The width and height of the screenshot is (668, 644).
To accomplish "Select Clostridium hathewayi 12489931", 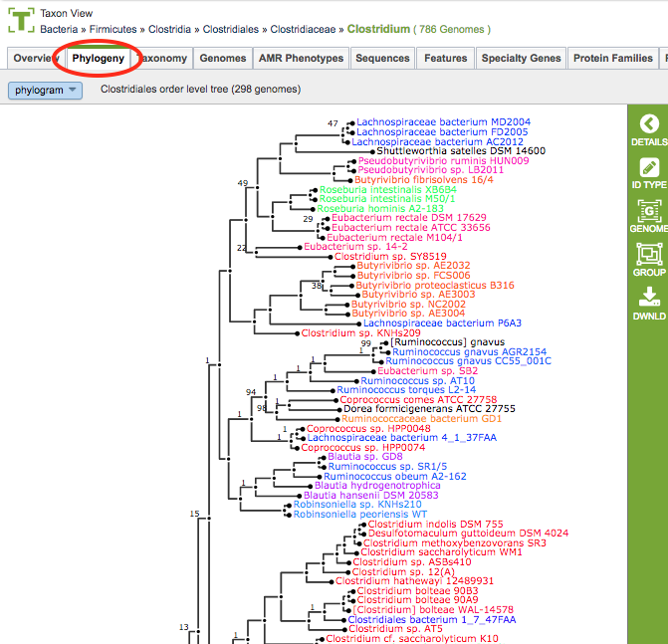I will 414,581.
